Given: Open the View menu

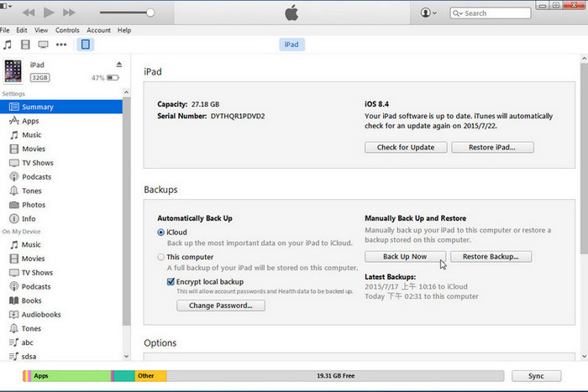Looking at the screenshot, I should [41, 30].
